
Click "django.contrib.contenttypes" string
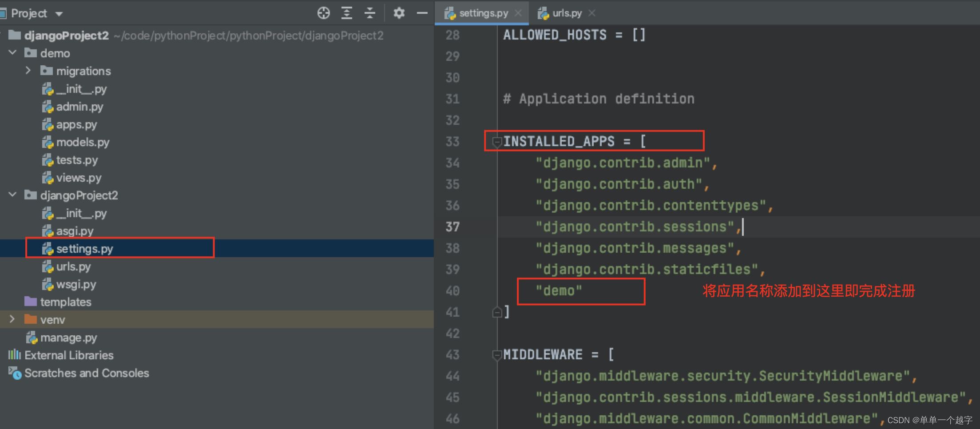coord(651,205)
